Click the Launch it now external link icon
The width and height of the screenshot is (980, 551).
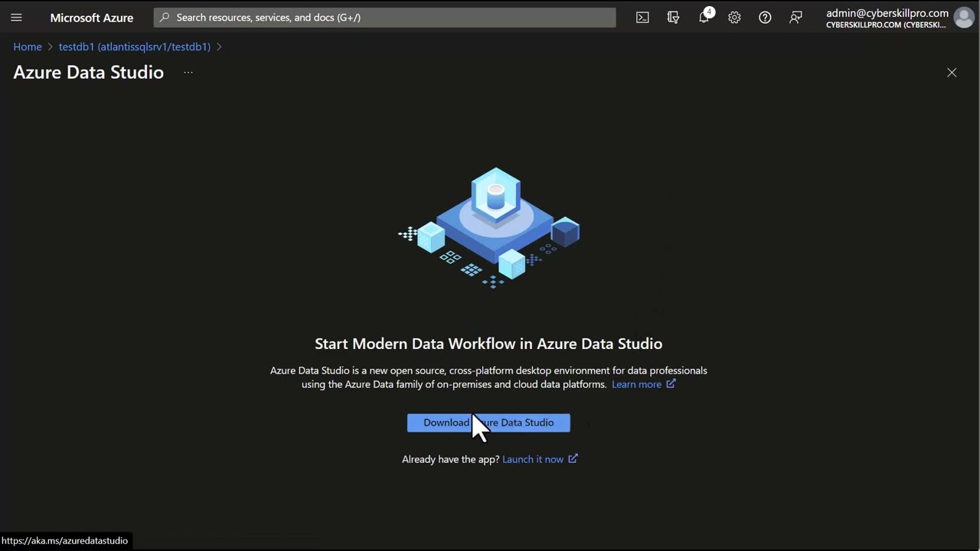(x=573, y=459)
